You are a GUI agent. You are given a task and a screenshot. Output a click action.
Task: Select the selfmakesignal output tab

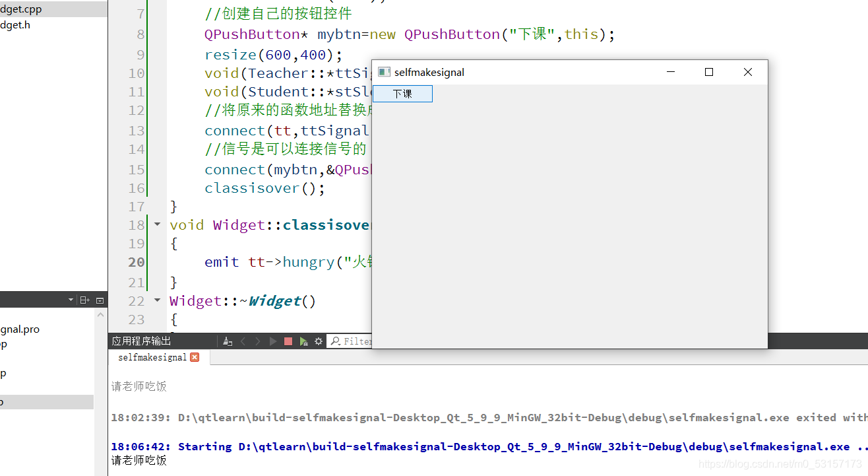[158, 357]
